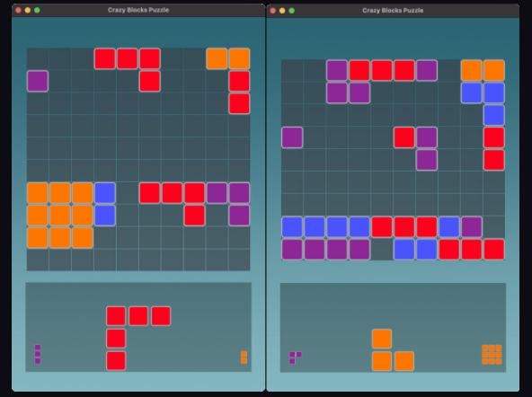The height and width of the screenshot is (397, 532).
Task: Click the top-right orange block on left board
Action: pos(239,58)
